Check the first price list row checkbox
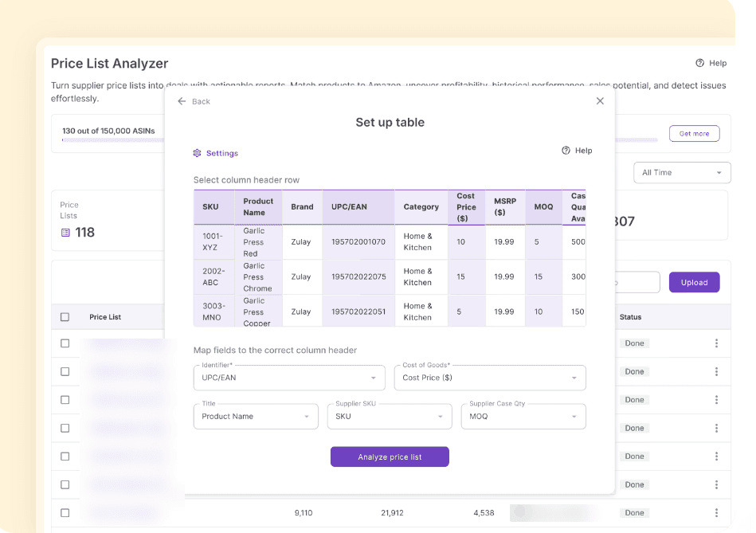This screenshot has width=756, height=533. point(65,343)
